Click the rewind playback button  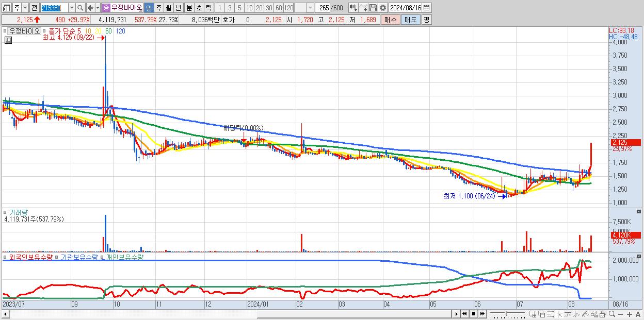465,314
